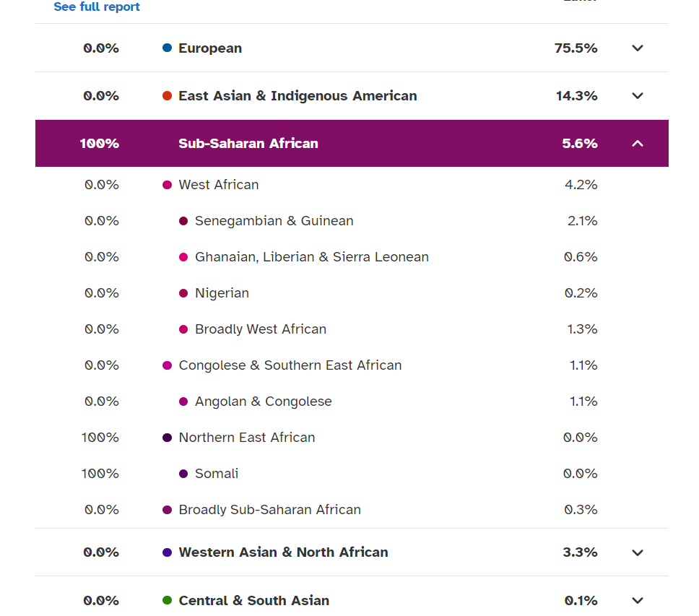
Task: Select Ghanaian, Liberian & Sierra Leonean entry
Action: 311,257
